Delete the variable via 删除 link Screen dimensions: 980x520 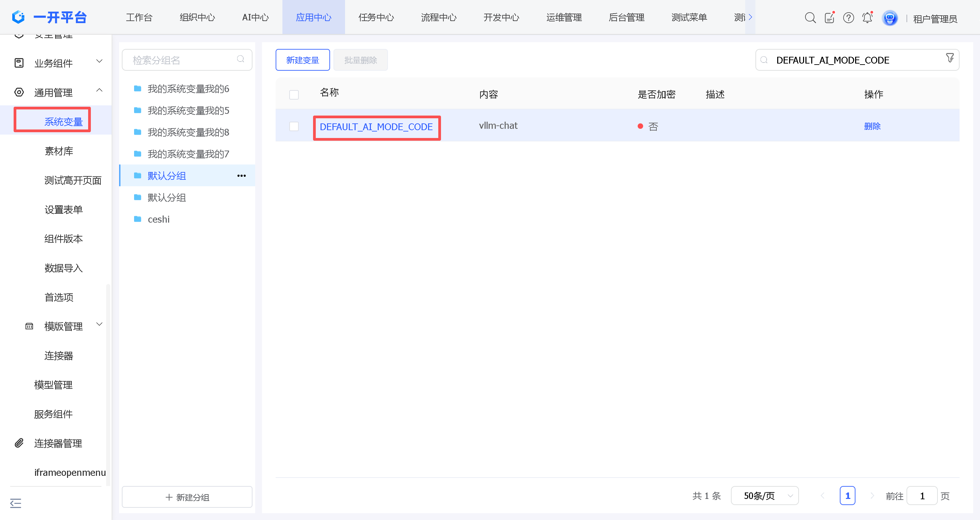(x=872, y=126)
